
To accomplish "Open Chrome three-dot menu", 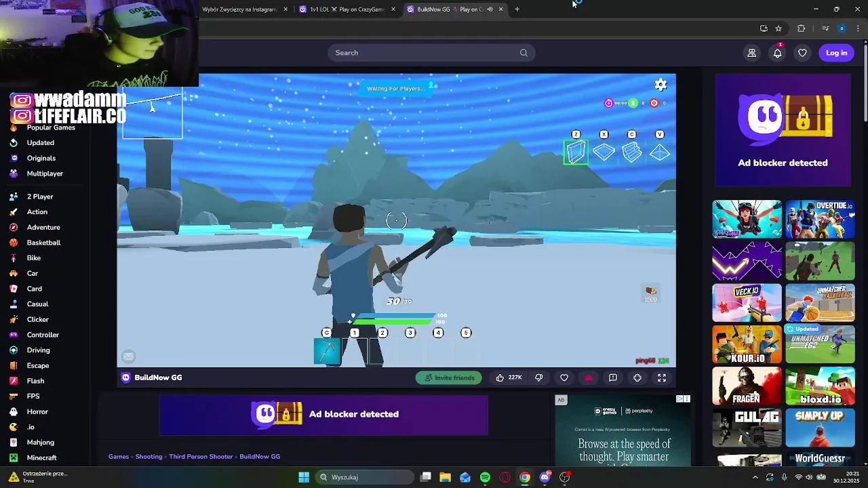I will (x=859, y=28).
